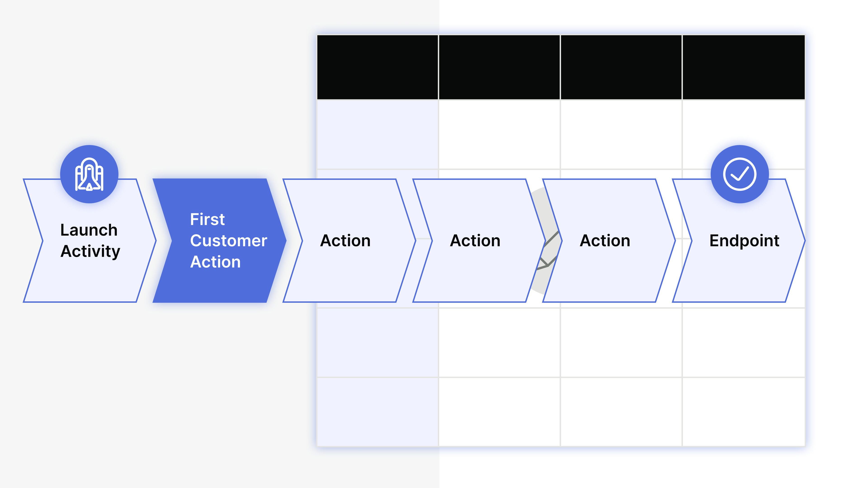
Task: Select the bottom row cell in third column
Action: tap(621, 412)
